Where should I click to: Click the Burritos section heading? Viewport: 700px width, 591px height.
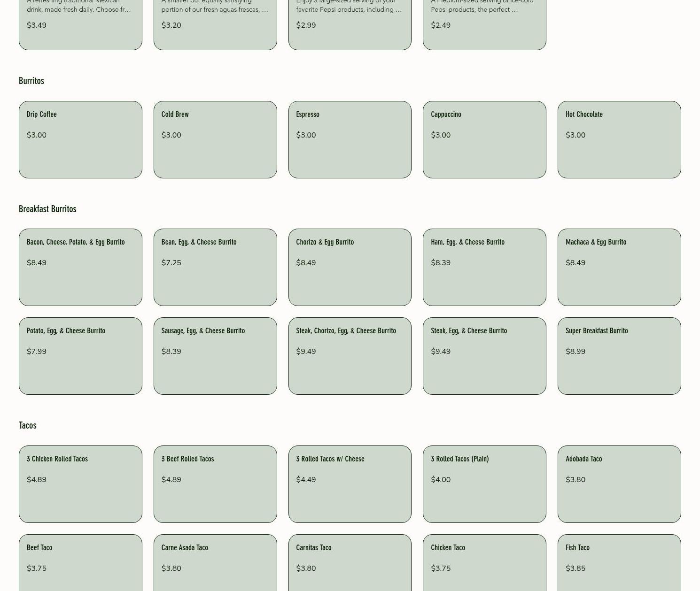pyautogui.click(x=31, y=81)
